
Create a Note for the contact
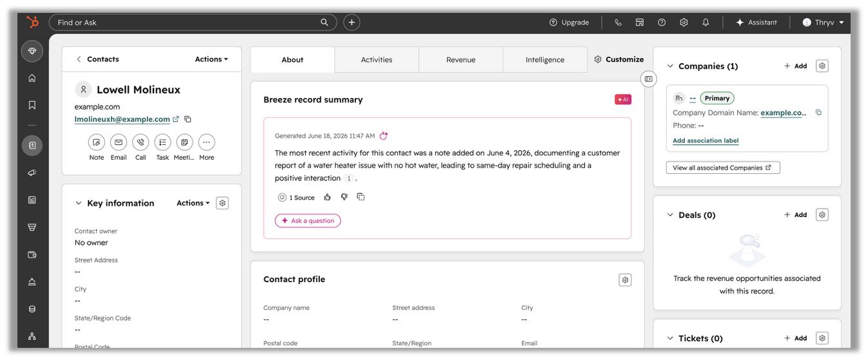point(97,142)
